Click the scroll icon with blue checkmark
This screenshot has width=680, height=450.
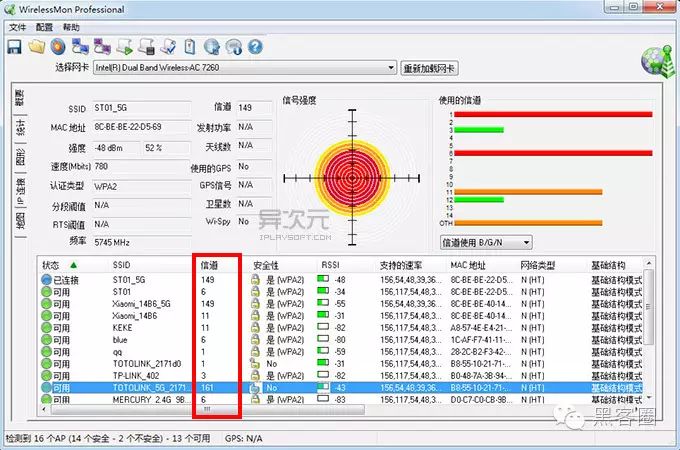168,47
